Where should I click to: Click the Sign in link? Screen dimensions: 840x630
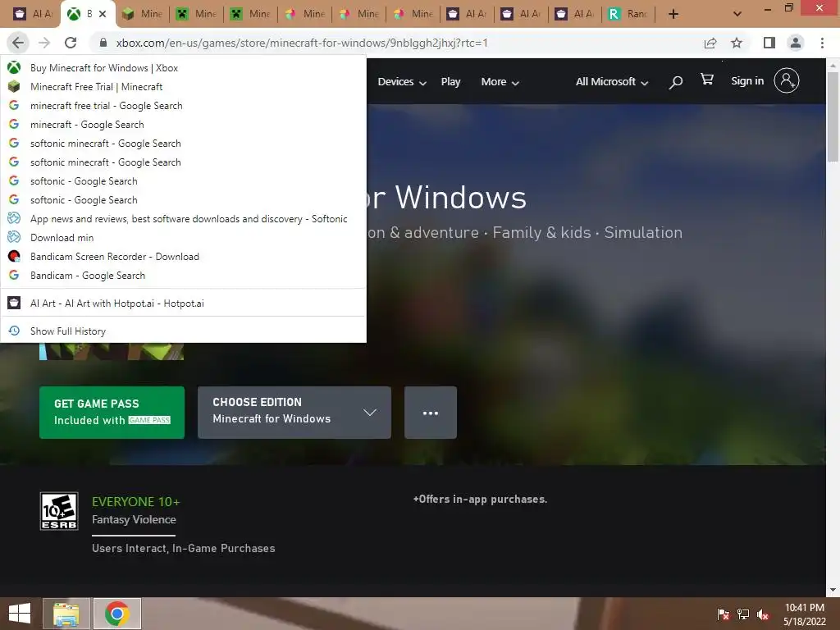click(x=747, y=81)
